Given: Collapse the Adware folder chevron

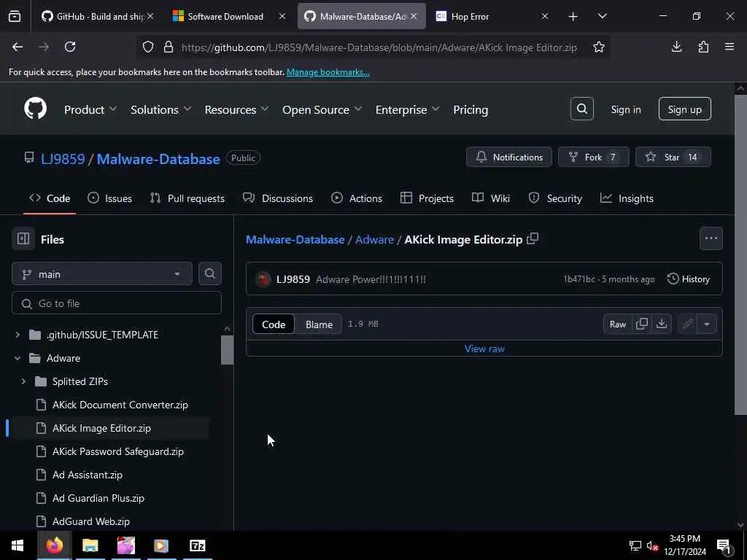Looking at the screenshot, I should (x=18, y=358).
